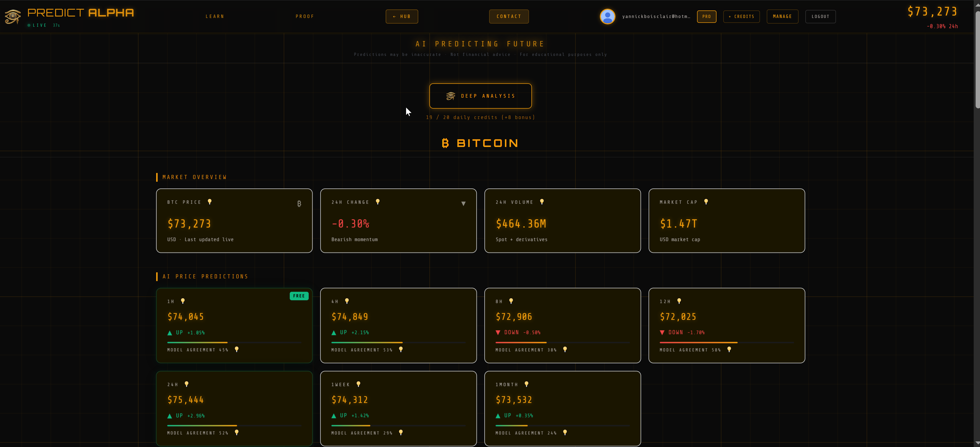Click lightbulb beside MODEL AGREEMENT 24%

565,432
